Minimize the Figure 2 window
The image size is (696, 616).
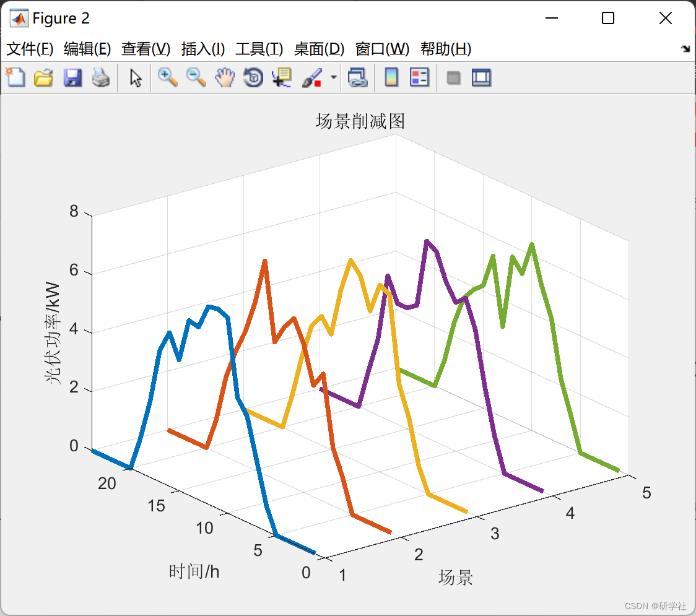tap(551, 18)
